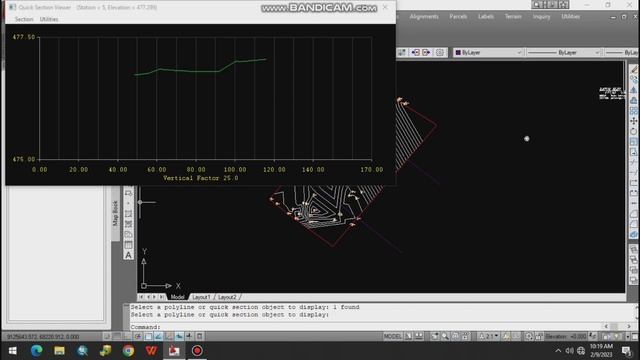Click the Layer Previous arrow icon in layer toolbar
The image size is (640, 360).
(x=416, y=52)
